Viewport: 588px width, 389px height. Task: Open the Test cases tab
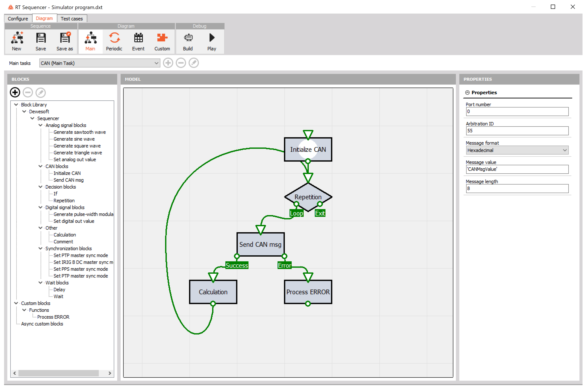point(72,19)
